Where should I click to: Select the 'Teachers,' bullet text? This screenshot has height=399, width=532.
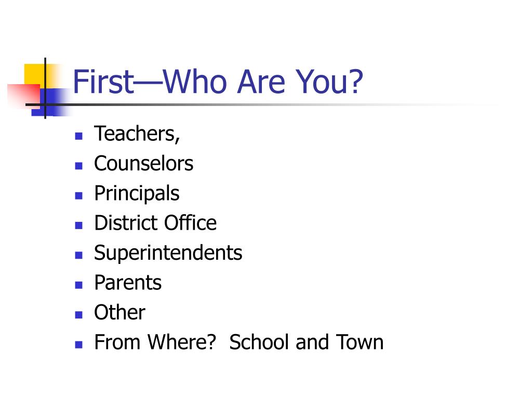(137, 134)
